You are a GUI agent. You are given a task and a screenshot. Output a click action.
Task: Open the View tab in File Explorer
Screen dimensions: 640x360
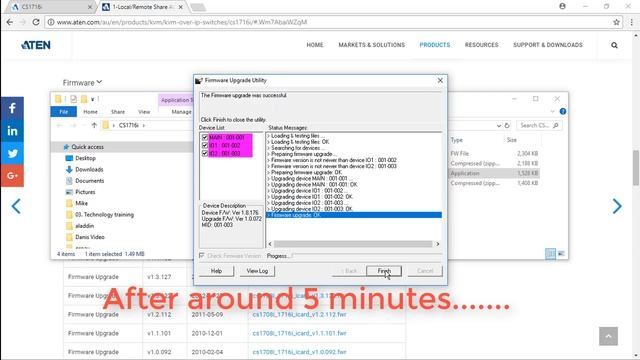point(144,111)
